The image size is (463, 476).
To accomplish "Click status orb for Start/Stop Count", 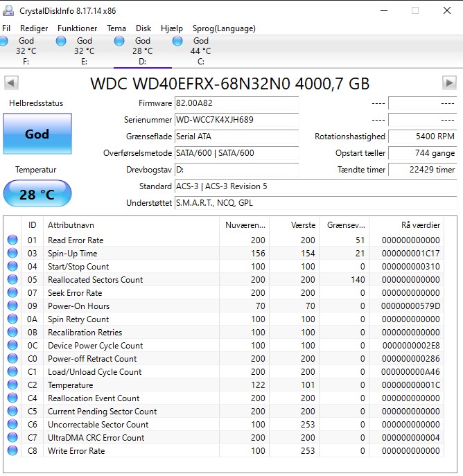I will [x=12, y=266].
